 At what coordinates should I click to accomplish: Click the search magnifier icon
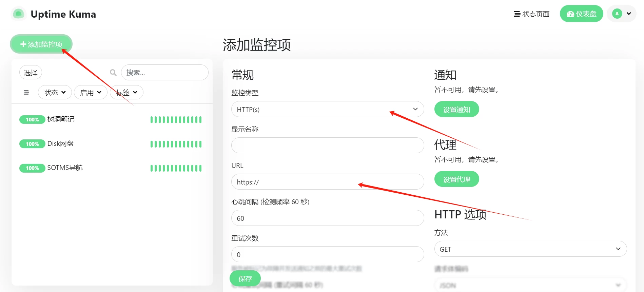click(113, 73)
